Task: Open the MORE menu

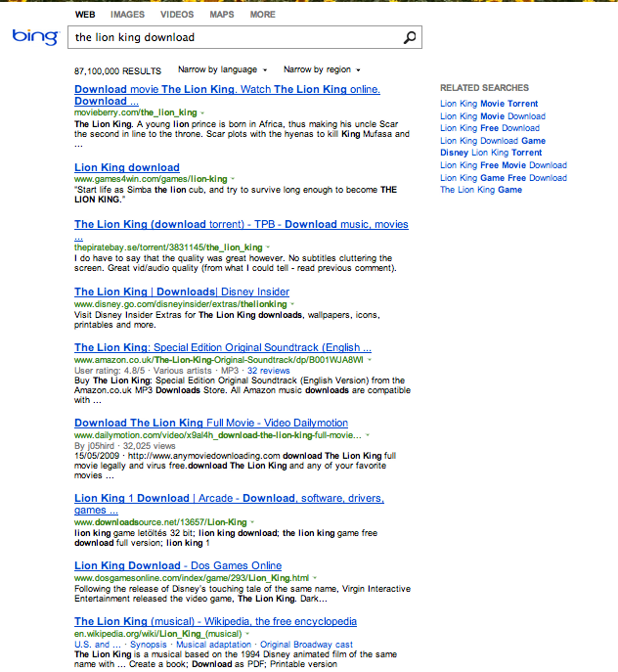Action: click(263, 15)
